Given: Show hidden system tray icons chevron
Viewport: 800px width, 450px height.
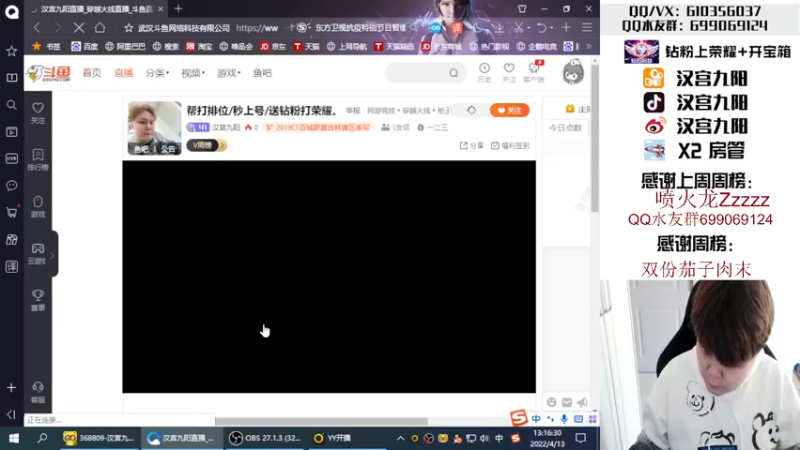Looking at the screenshot, I should 401,438.
